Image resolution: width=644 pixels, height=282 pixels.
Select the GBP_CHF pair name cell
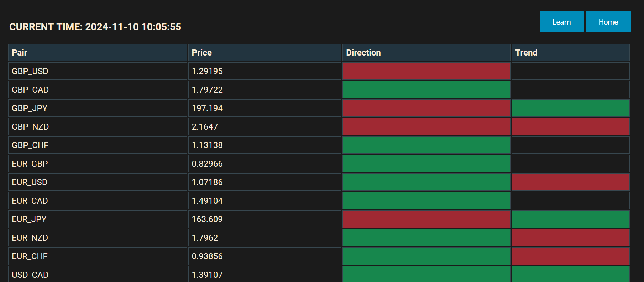pyautogui.click(x=30, y=145)
